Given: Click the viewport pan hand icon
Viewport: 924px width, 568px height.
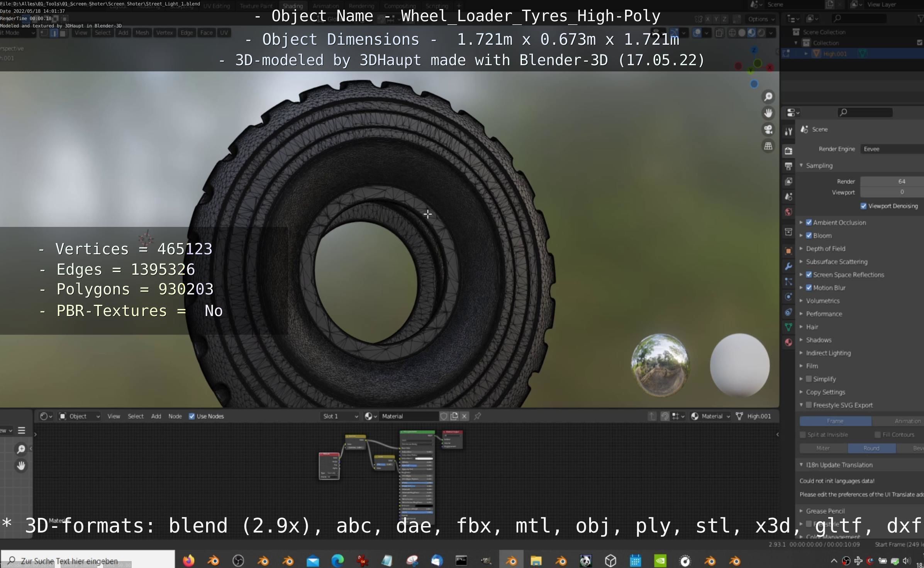Looking at the screenshot, I should pos(768,113).
